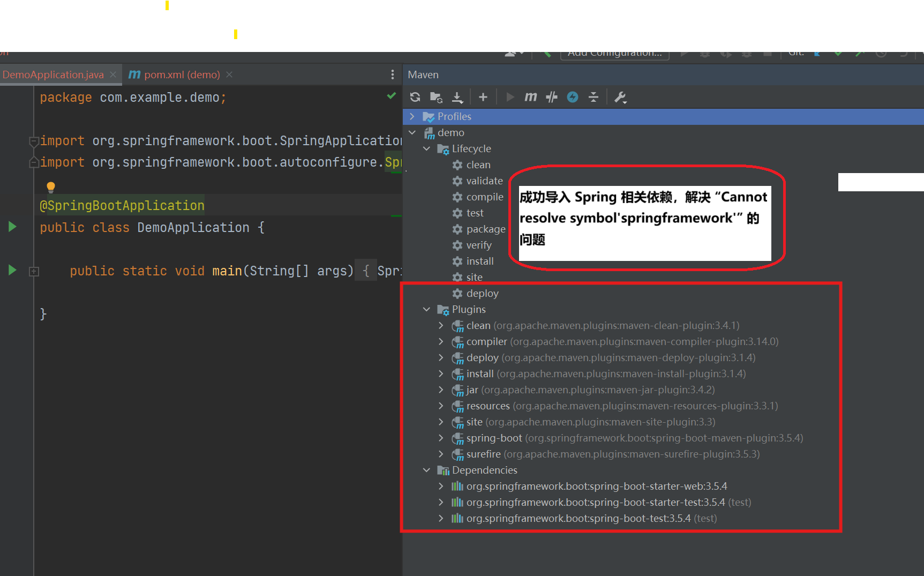Select the maven-install-plugin row
The width and height of the screenshot is (924, 576).
click(599, 373)
